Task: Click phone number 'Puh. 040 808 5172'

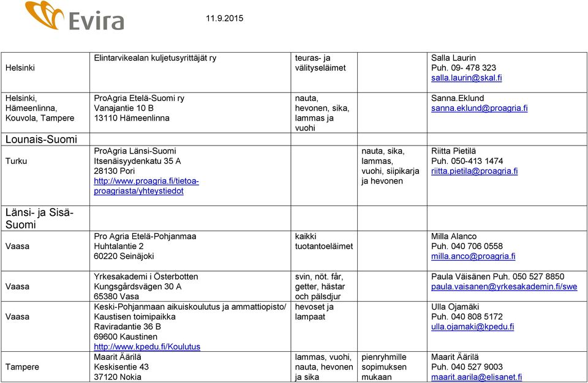Action: pyautogui.click(x=467, y=317)
